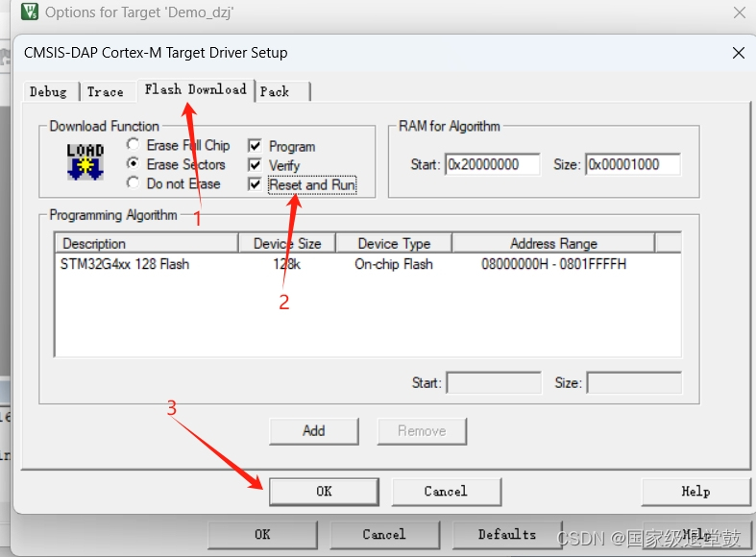Close the CMSIS-DAP Driver Setup dialog

[x=738, y=53]
